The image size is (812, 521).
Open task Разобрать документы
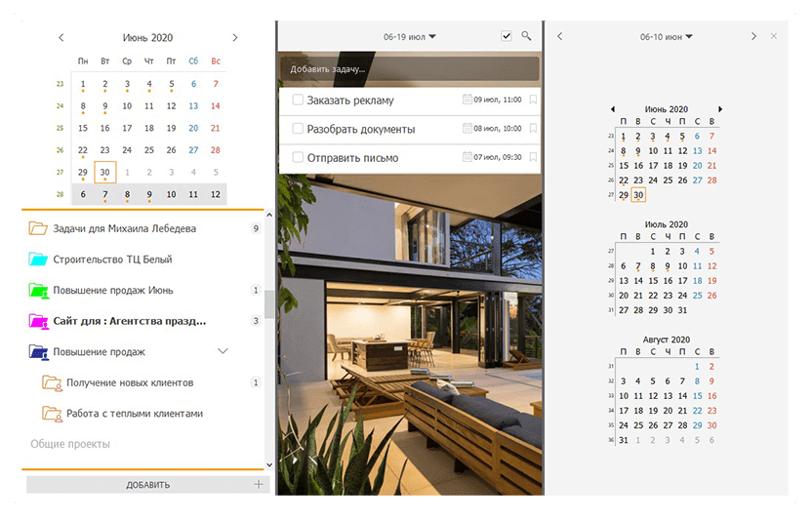click(361, 129)
